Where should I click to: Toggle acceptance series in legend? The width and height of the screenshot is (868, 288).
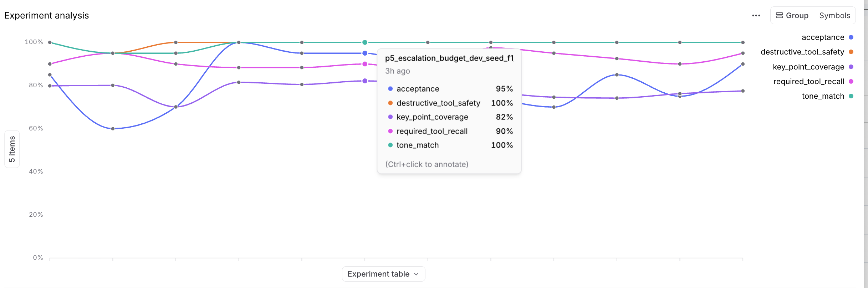tap(827, 37)
